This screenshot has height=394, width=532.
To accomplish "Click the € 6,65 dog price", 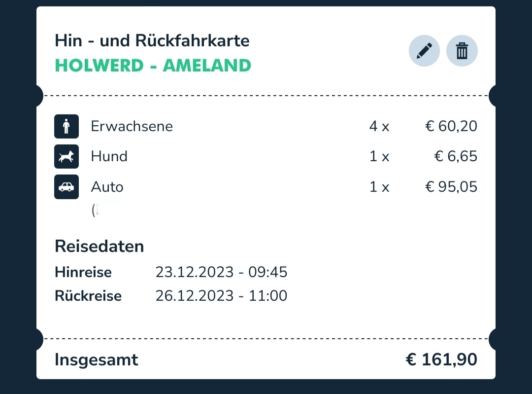I will [456, 157].
